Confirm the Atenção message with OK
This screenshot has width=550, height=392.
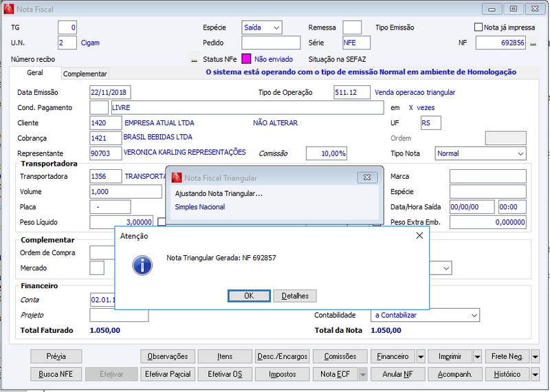point(249,296)
